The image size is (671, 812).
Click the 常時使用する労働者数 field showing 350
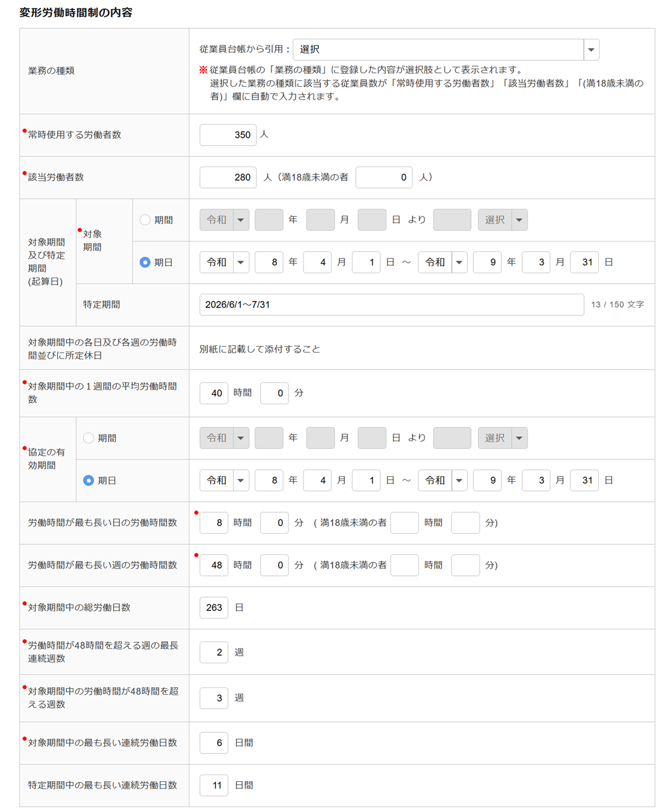[228, 135]
